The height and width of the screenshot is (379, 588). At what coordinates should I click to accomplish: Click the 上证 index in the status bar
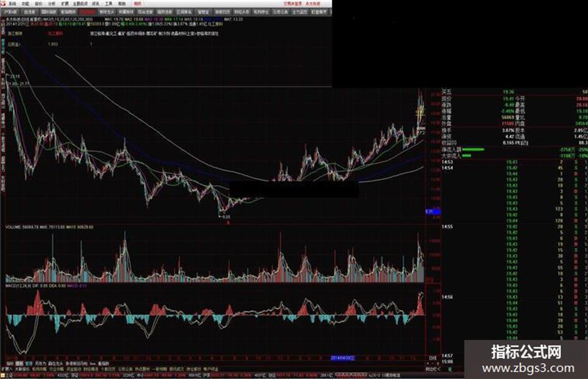tap(8, 375)
